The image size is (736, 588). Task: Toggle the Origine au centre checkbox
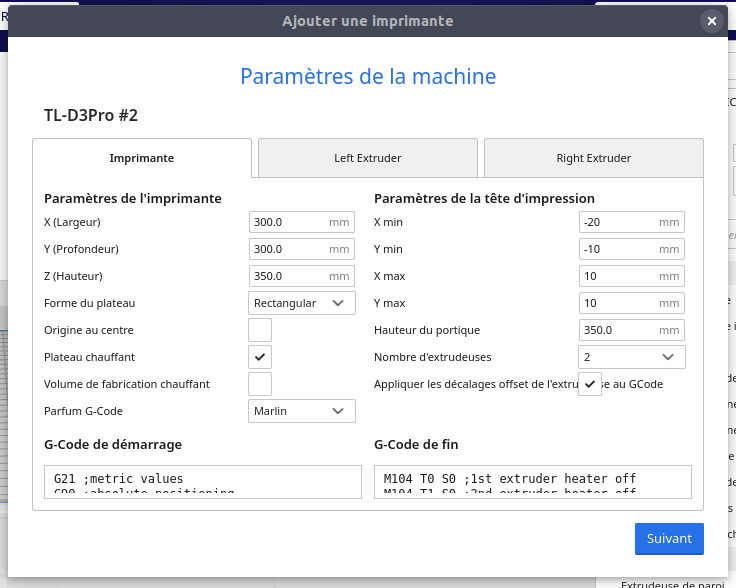pyautogui.click(x=260, y=330)
